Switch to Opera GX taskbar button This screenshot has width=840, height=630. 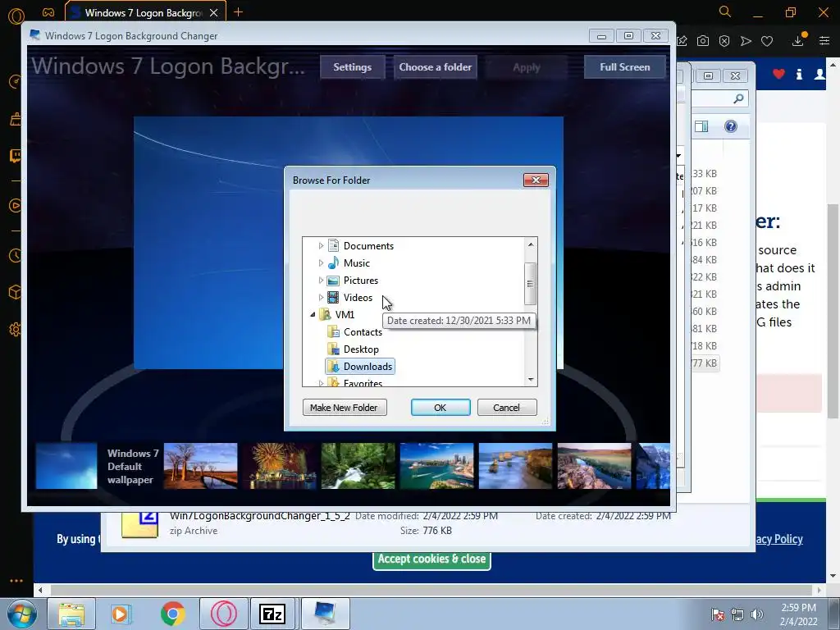click(224, 614)
